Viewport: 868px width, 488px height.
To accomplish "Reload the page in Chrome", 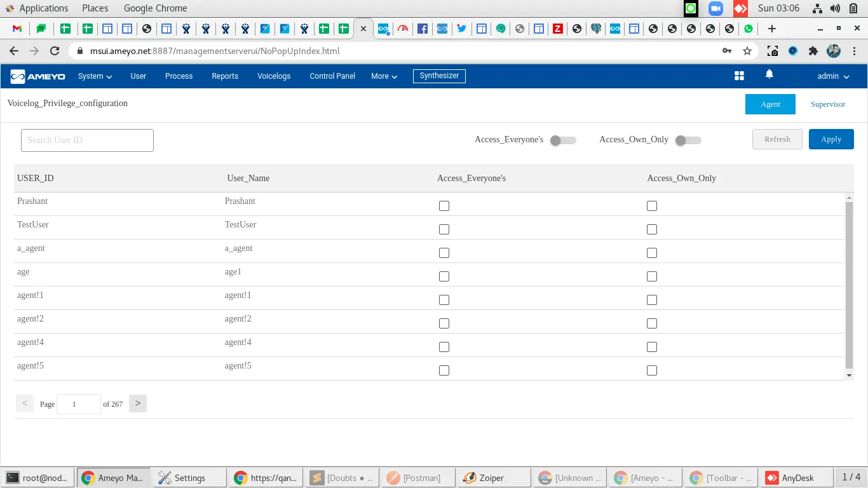I will (55, 51).
